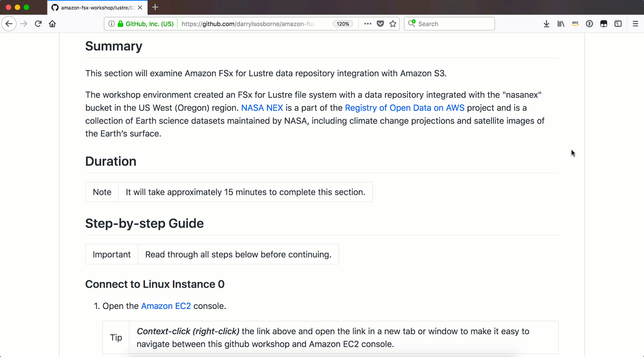Select the amazon-fsx-workshop/lustre tab
Screen dimensions: 644x357
point(97,7)
